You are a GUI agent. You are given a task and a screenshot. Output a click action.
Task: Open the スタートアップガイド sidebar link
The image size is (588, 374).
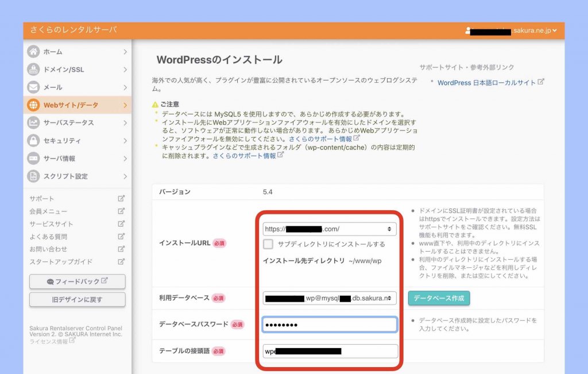coord(61,261)
